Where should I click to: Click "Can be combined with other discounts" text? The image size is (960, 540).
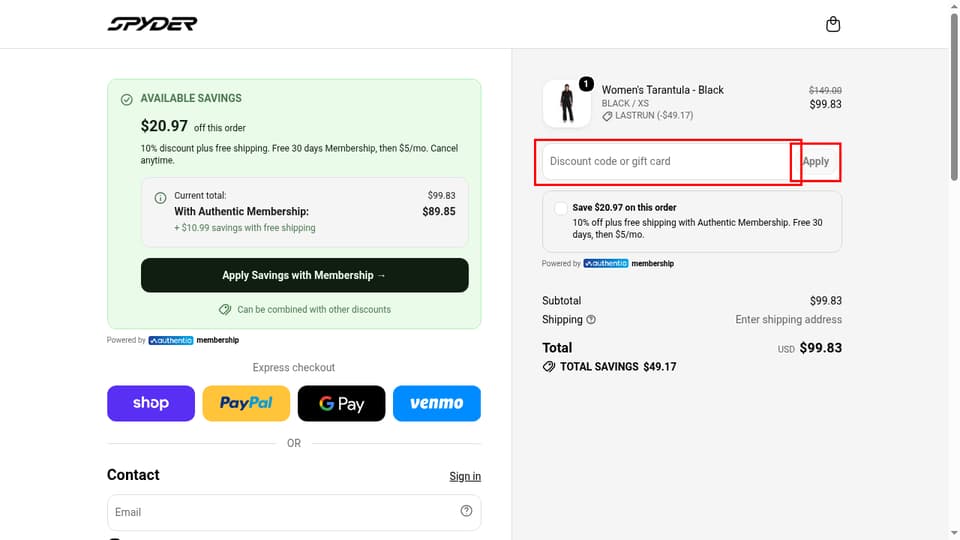[314, 310]
